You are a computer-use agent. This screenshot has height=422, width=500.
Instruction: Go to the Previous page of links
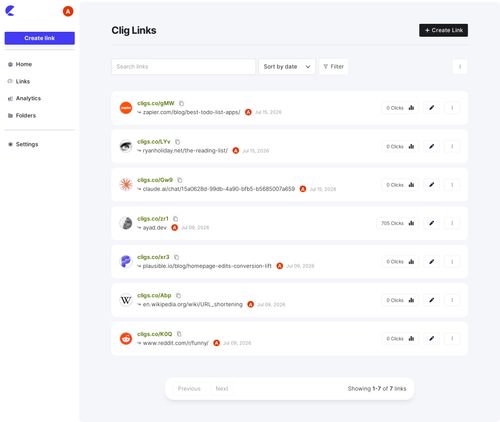coord(189,389)
